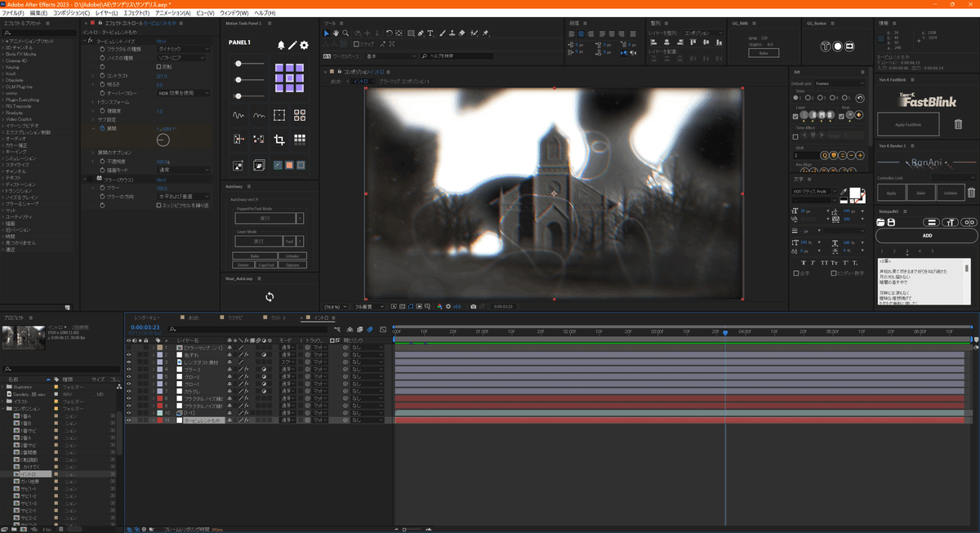980x533 pixels.
Task: Switch to the ラスサビ timeline tab
Action: 235,317
